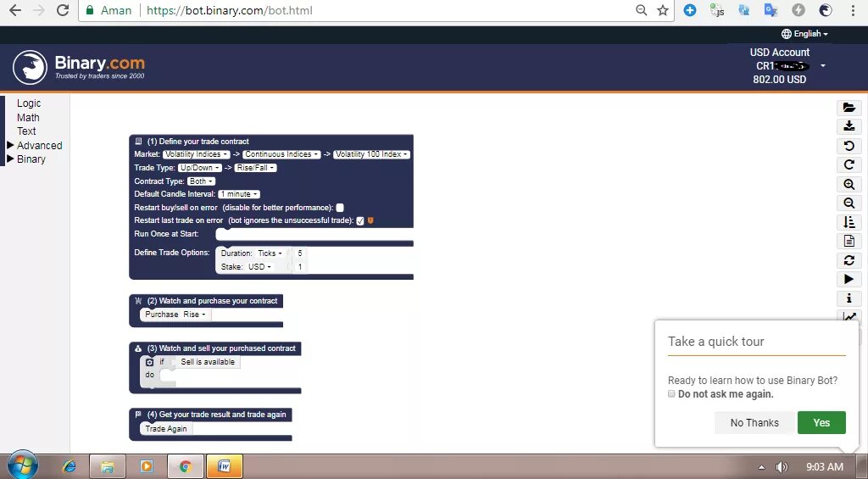
Task: Check Do not ask me again
Action: click(671, 393)
